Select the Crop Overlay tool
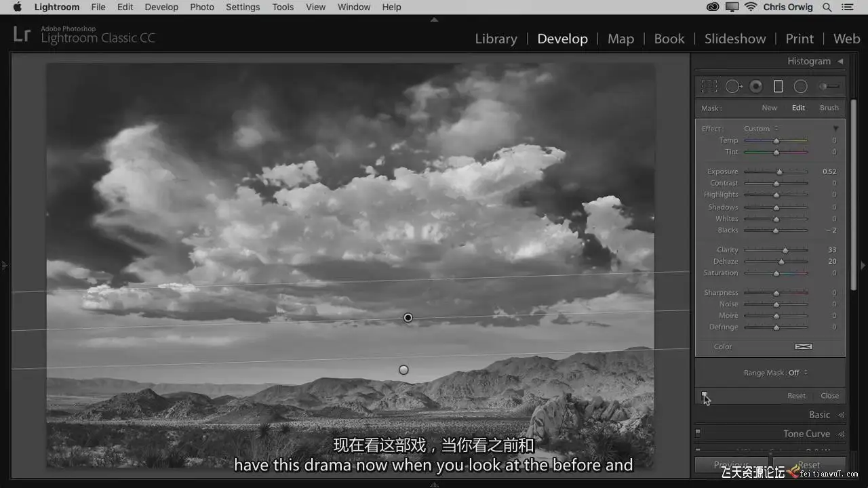The width and height of the screenshot is (868, 488). 709,87
